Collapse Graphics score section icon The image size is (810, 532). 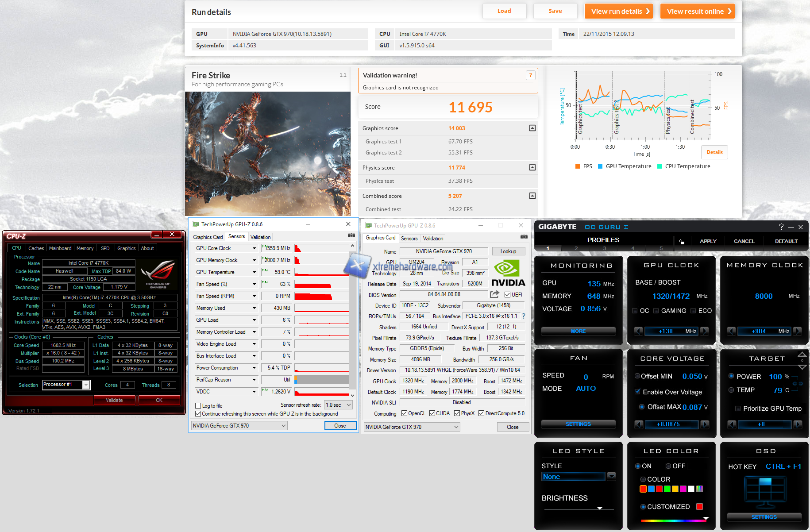[532, 128]
